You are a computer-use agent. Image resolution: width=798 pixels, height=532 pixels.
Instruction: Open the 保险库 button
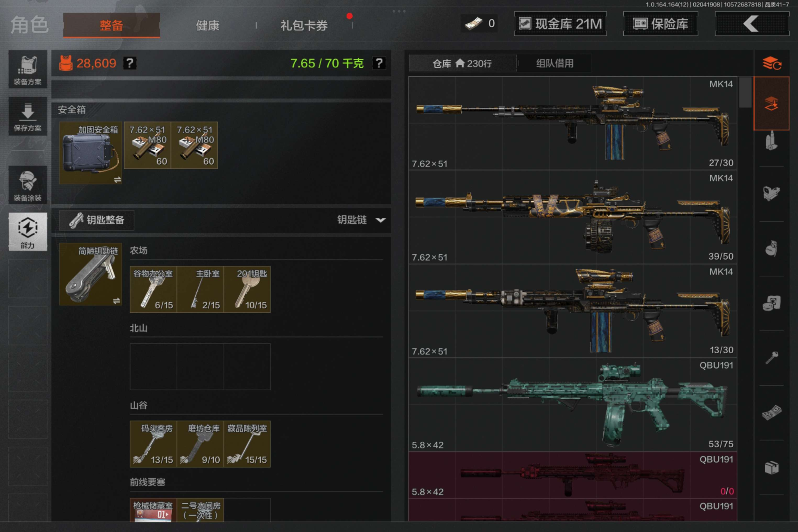click(x=660, y=24)
